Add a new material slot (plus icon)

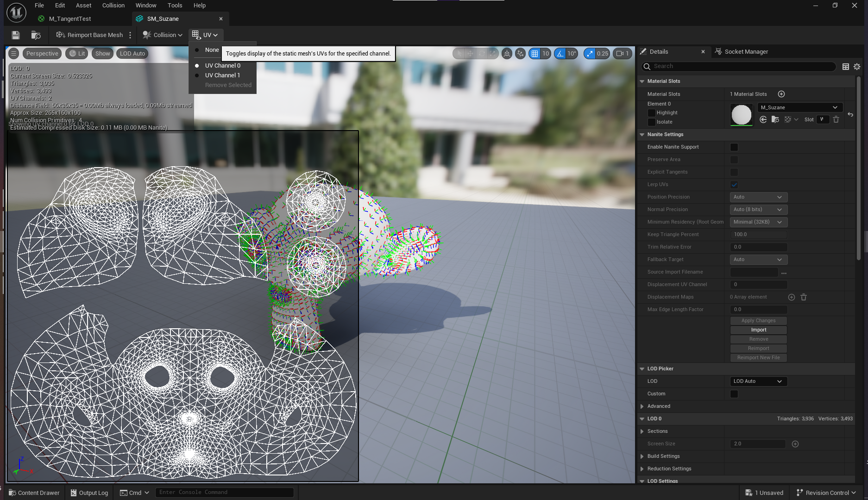click(781, 94)
